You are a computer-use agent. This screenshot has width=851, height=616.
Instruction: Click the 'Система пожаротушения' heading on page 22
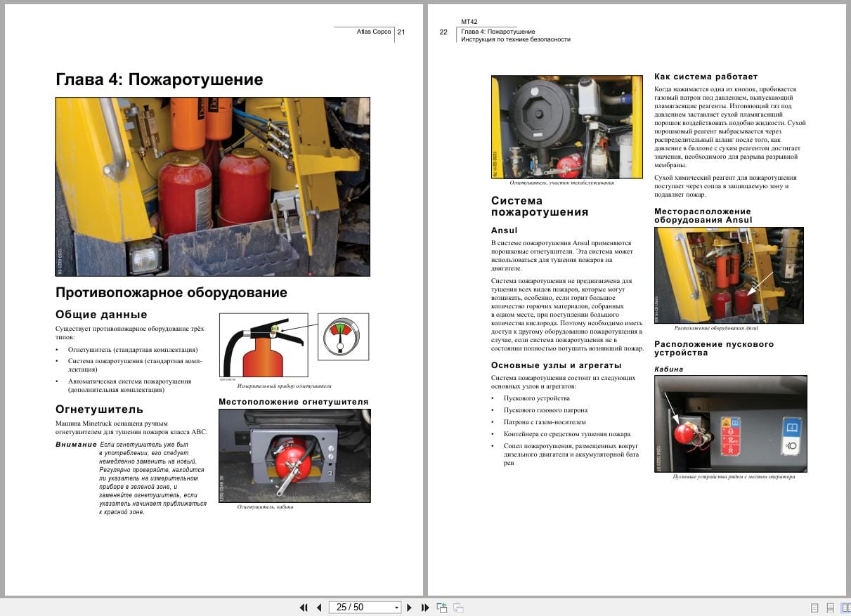click(x=540, y=207)
